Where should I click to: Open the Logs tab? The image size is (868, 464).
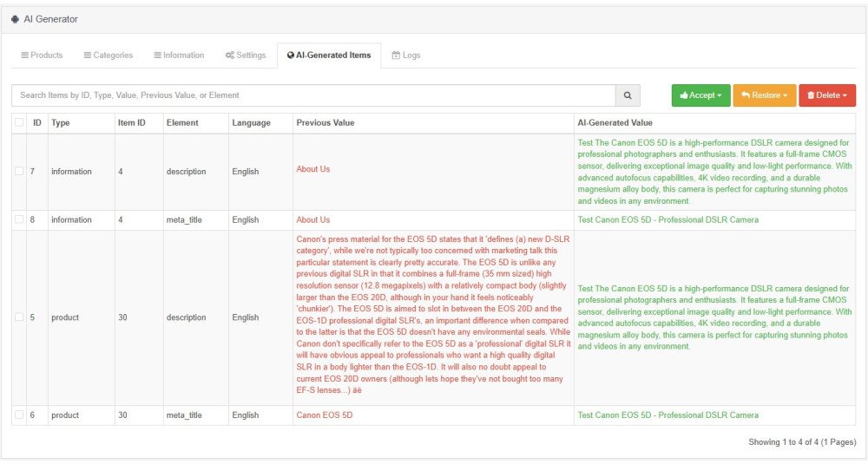tap(406, 56)
